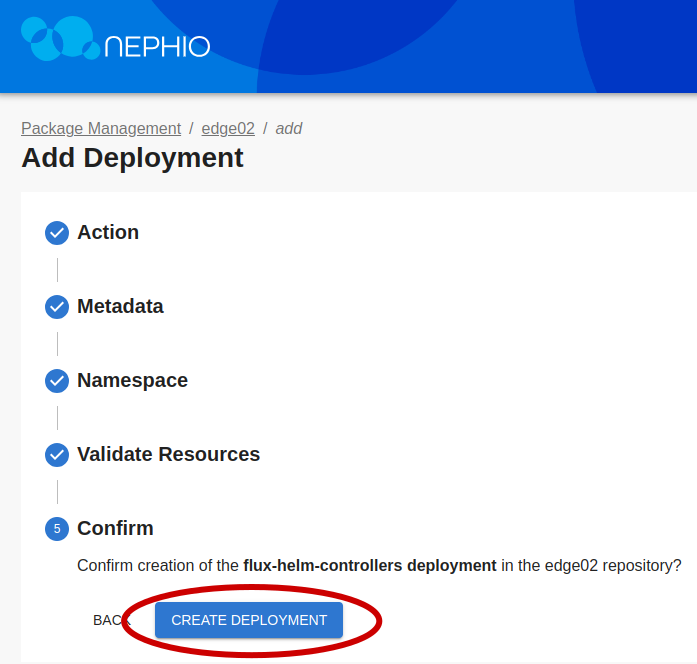Select the Confirm step label
Viewport: 697px width, 664px height.
(x=115, y=528)
